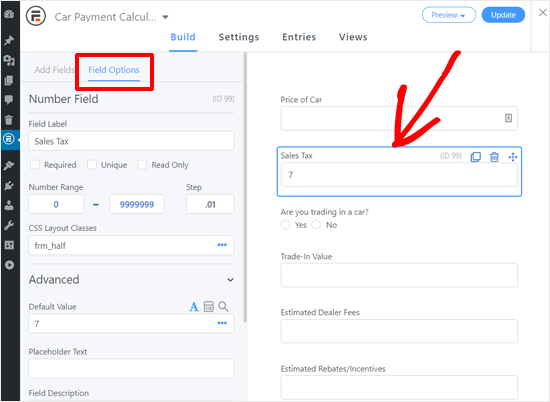Viewport: 550px width, 402px height.
Task: Open the form name dropdown arrow
Action: coord(165,17)
